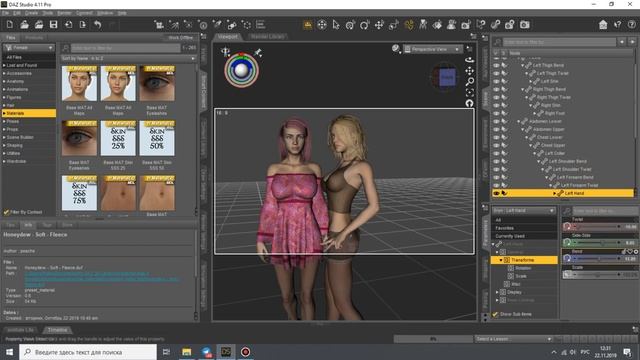Click the viewport Frame selection control
This screenshot has height=360, width=640.
pyautogui.click(x=470, y=93)
